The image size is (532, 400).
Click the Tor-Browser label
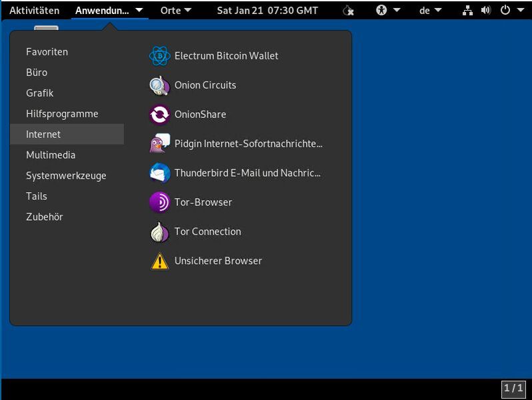tap(203, 203)
